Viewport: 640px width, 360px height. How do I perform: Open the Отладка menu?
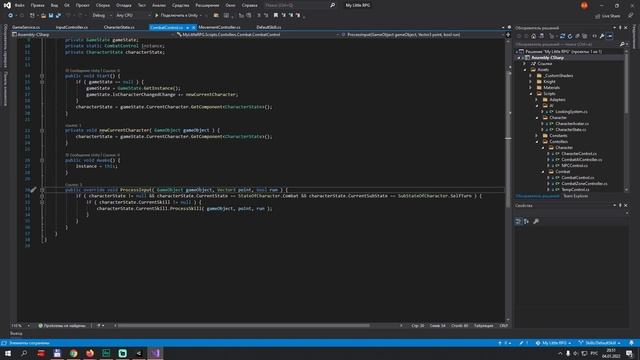coord(123,5)
